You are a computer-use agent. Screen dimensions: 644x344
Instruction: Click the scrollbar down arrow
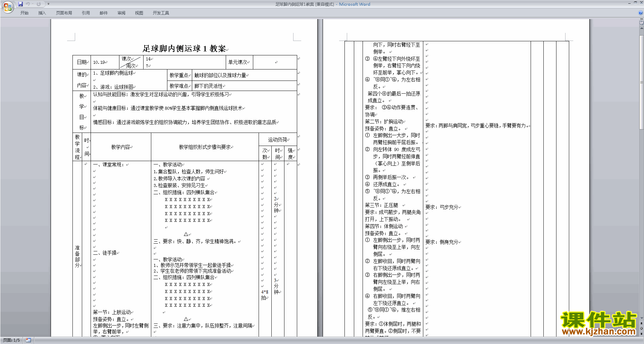point(642,318)
